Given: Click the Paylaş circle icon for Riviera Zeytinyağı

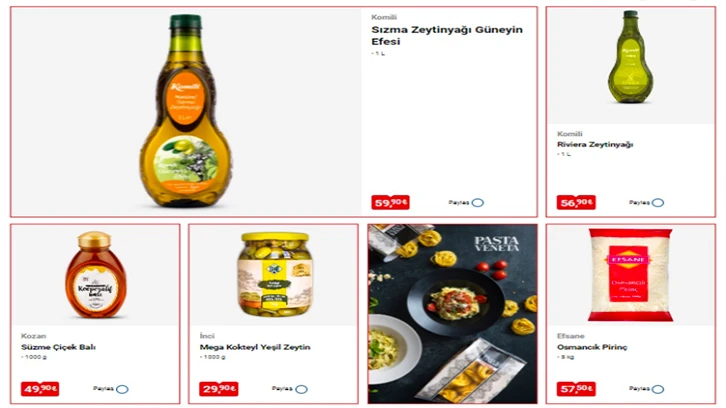Looking at the screenshot, I should [658, 202].
